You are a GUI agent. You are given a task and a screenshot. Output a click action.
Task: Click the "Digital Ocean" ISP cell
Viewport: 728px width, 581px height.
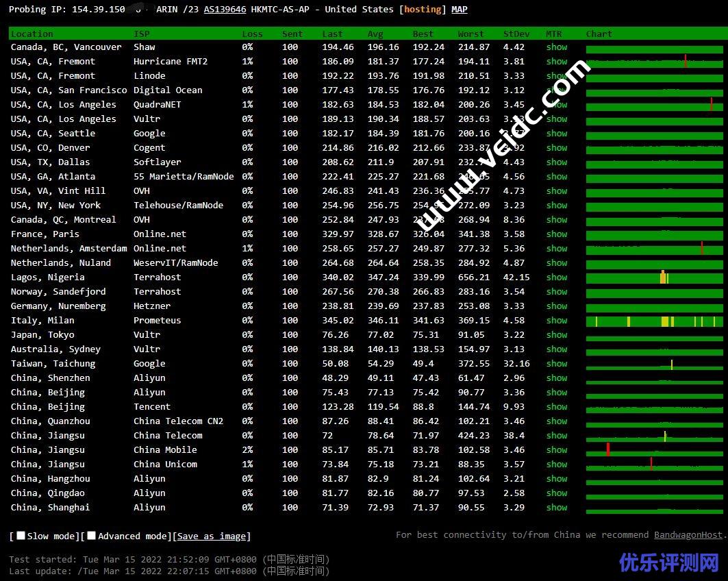pyautogui.click(x=168, y=90)
